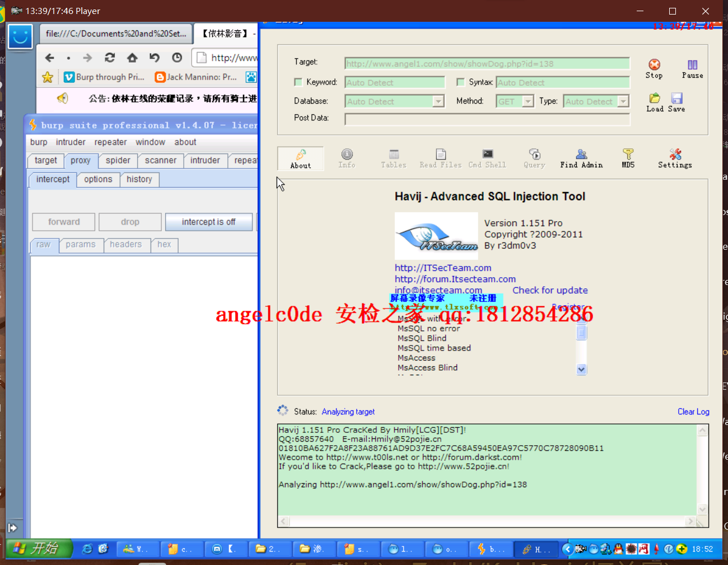
Task: Expand the Database dropdown
Action: pyautogui.click(x=438, y=101)
